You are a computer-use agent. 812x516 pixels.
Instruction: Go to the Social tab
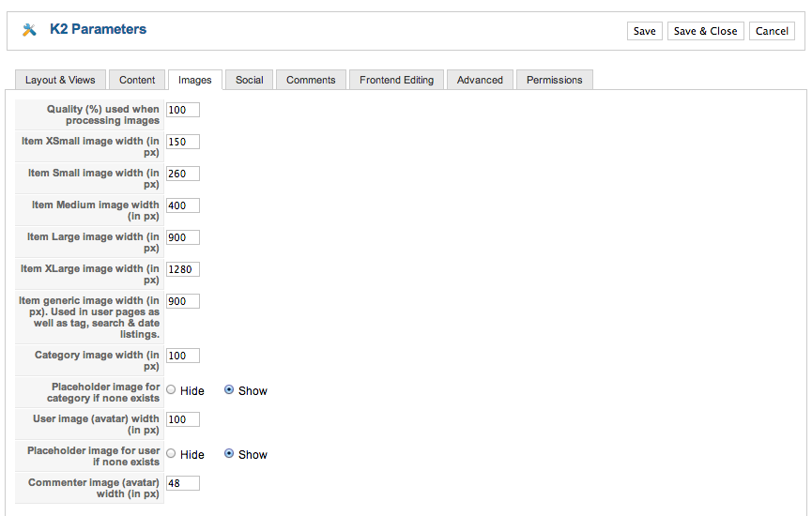(249, 80)
